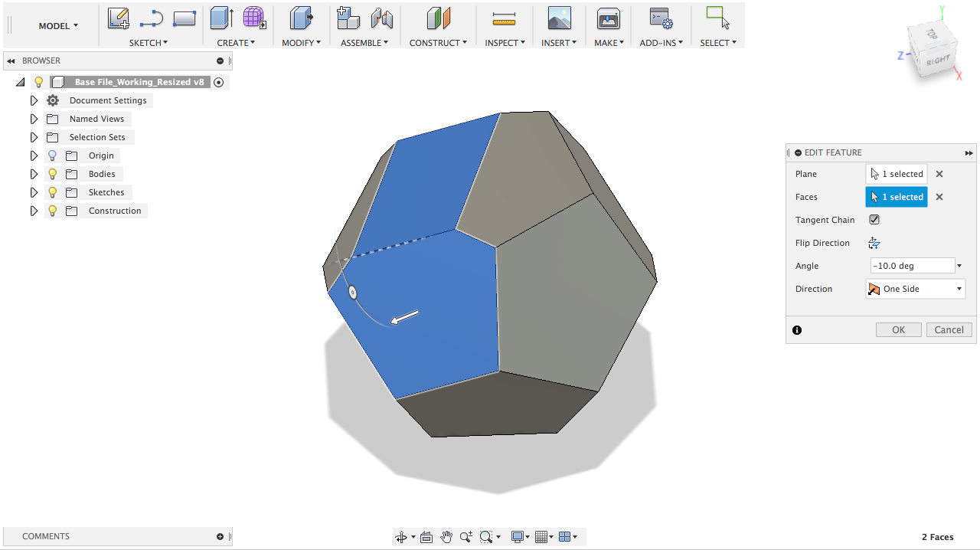
Task: Open the 3D Print make icon
Action: pos(609,18)
